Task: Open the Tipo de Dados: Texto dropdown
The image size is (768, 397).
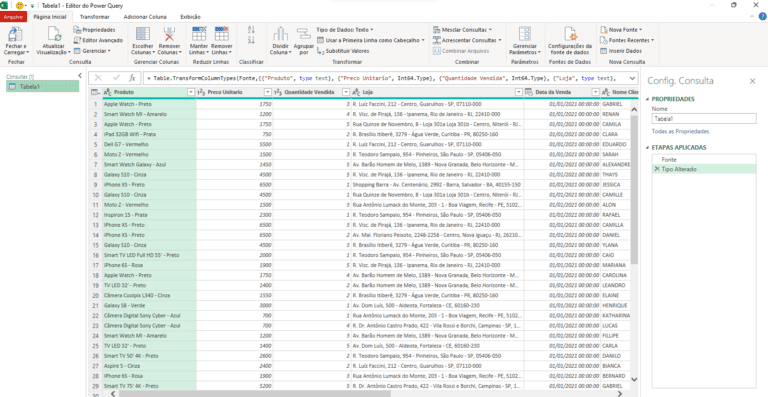Action: point(345,30)
